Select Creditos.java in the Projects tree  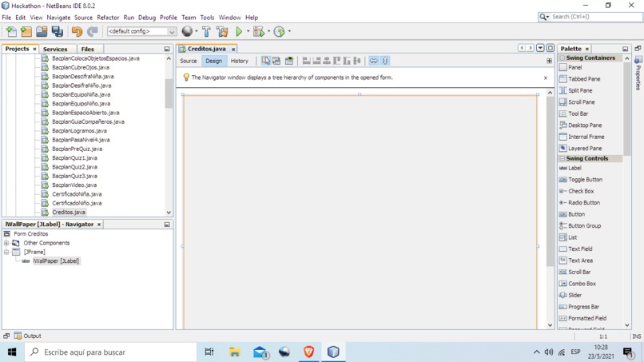pos(69,213)
